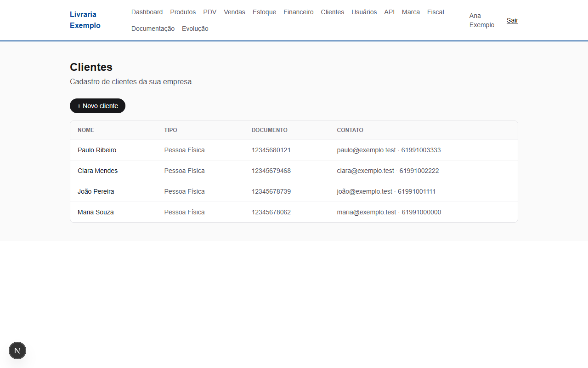The image size is (588, 368).
Task: Open the Financeiro section
Action: [299, 12]
